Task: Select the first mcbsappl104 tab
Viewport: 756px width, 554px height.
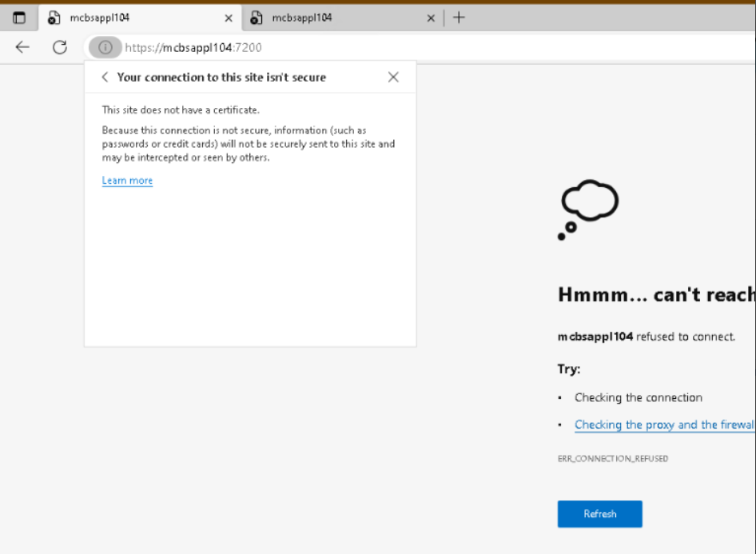Action: 128,18
